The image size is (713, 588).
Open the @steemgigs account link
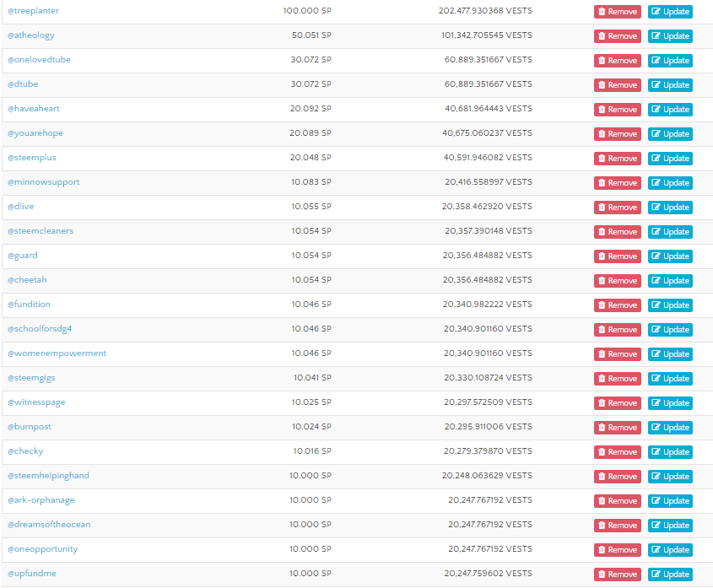[x=31, y=378]
